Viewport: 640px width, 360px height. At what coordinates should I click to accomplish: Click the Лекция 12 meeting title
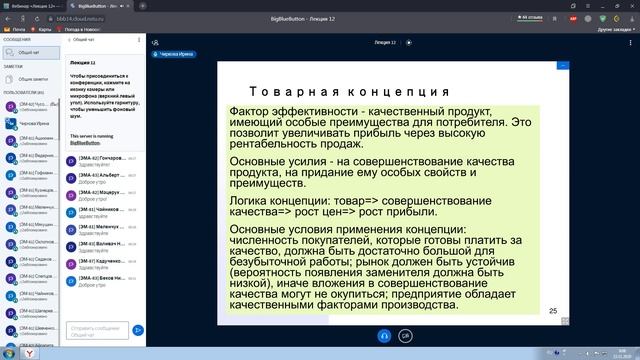385,42
